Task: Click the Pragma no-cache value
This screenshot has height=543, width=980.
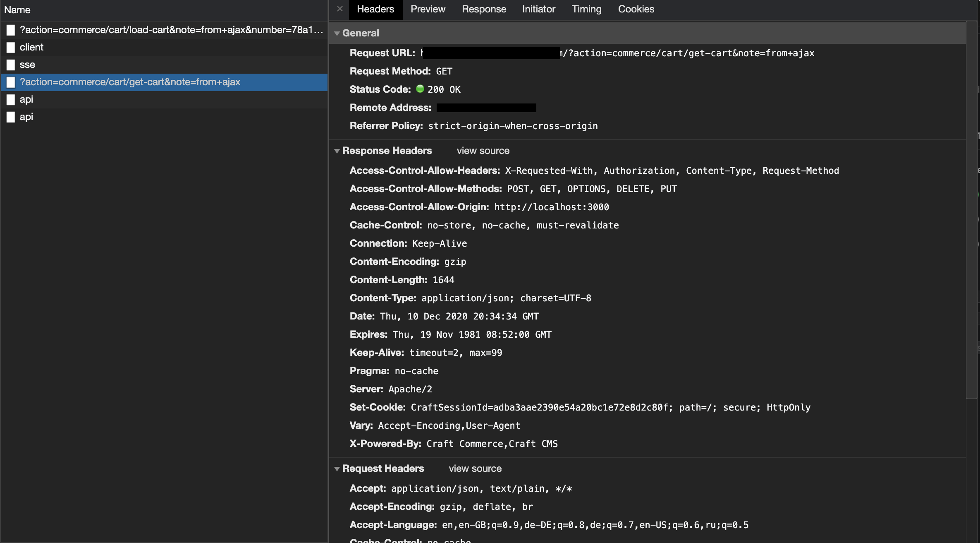Action: tap(416, 371)
